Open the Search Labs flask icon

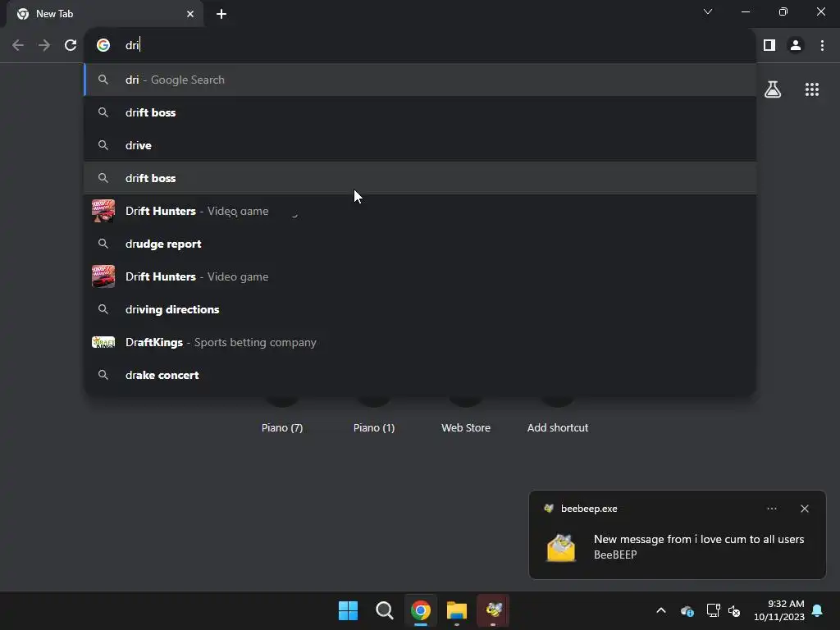[x=773, y=89]
